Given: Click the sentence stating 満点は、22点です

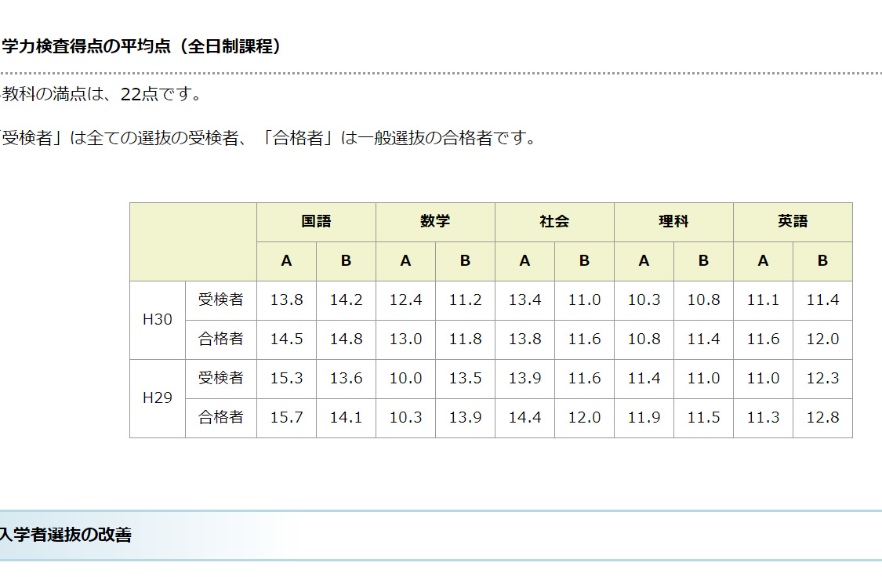Looking at the screenshot, I should click(x=102, y=95).
